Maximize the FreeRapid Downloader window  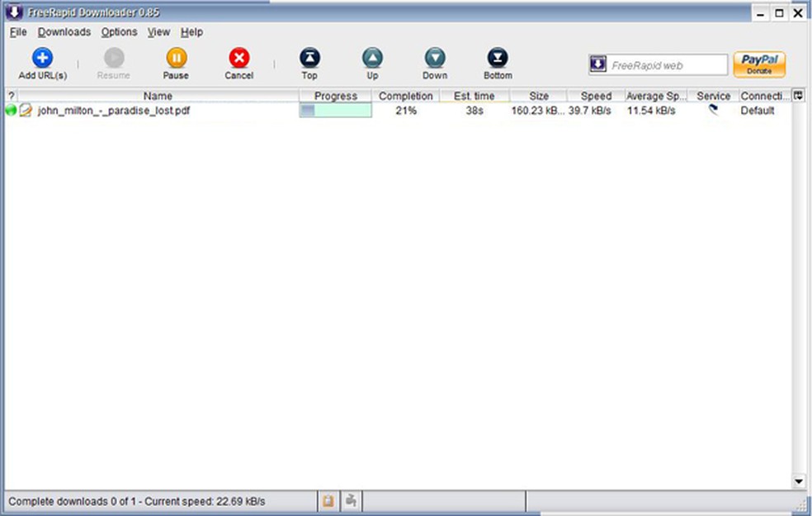[x=779, y=13]
